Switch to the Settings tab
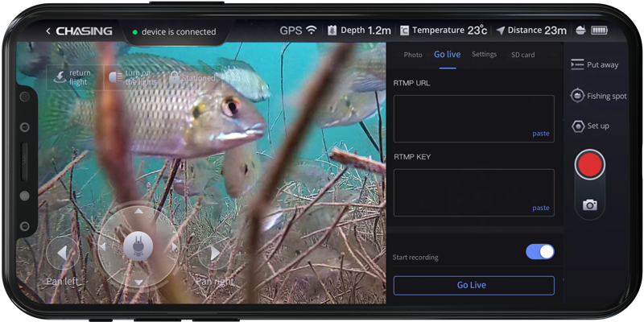This screenshot has width=644, height=322. pyautogui.click(x=484, y=54)
